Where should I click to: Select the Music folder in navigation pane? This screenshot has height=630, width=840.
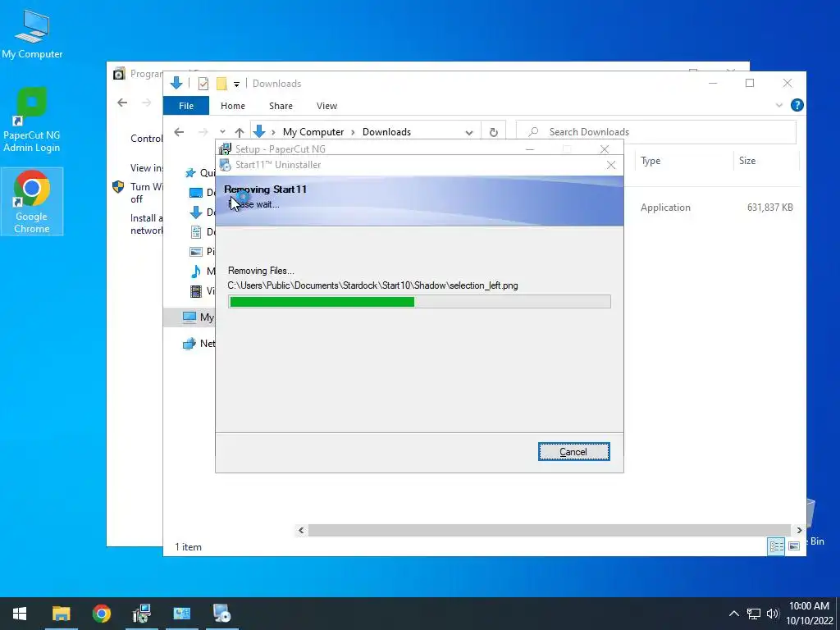pyautogui.click(x=203, y=271)
